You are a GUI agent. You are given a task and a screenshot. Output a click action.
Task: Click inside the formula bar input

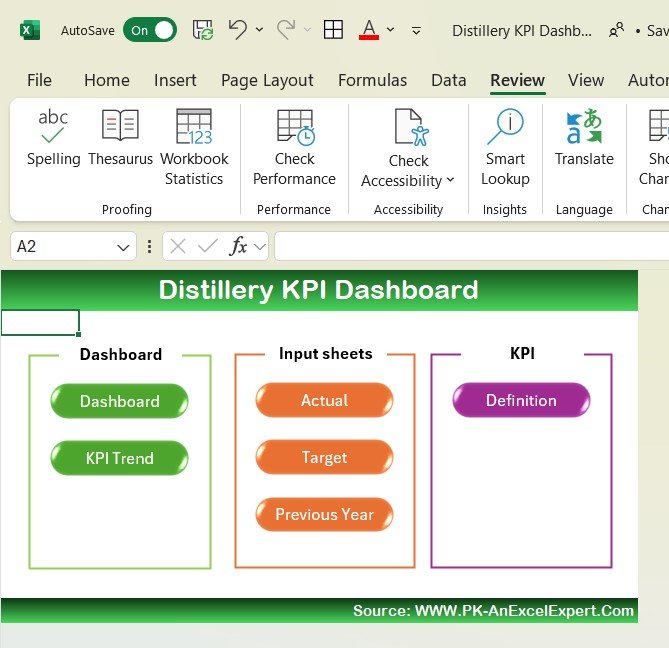click(x=471, y=246)
